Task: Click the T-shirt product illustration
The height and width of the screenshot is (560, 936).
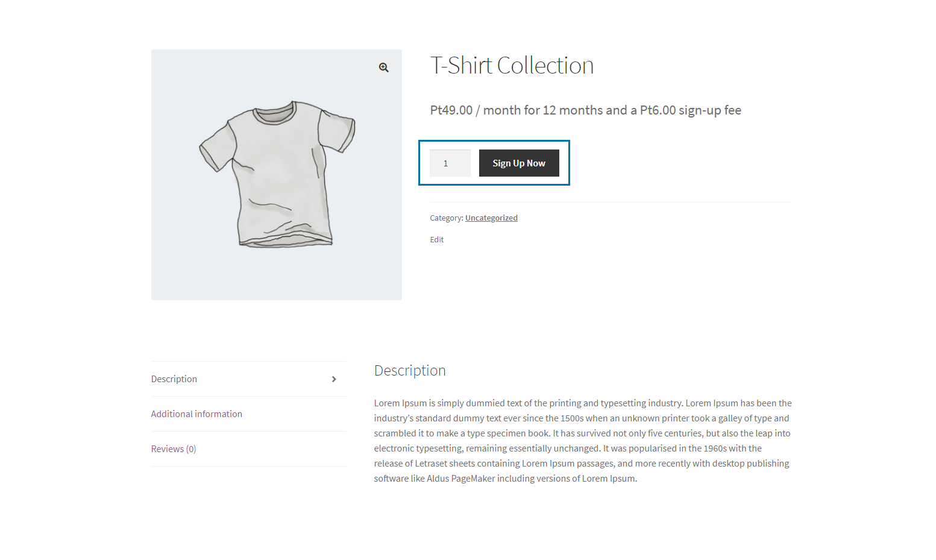Action: pyautogui.click(x=277, y=174)
